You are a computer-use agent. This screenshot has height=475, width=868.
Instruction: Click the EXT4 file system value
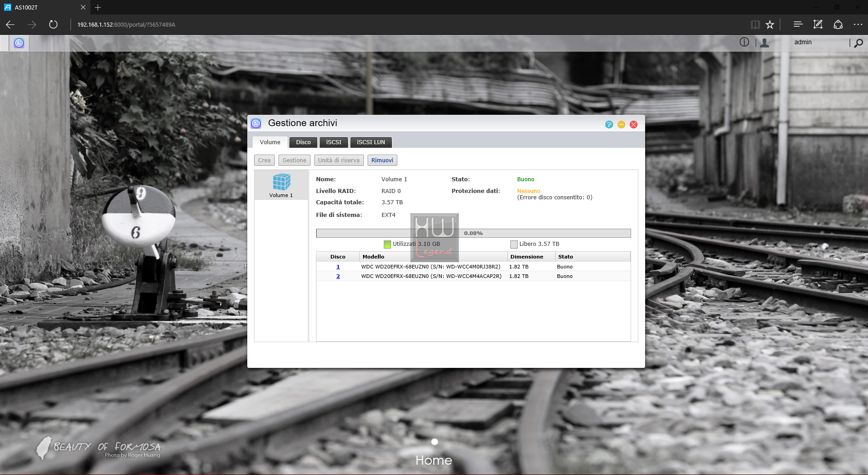point(388,215)
